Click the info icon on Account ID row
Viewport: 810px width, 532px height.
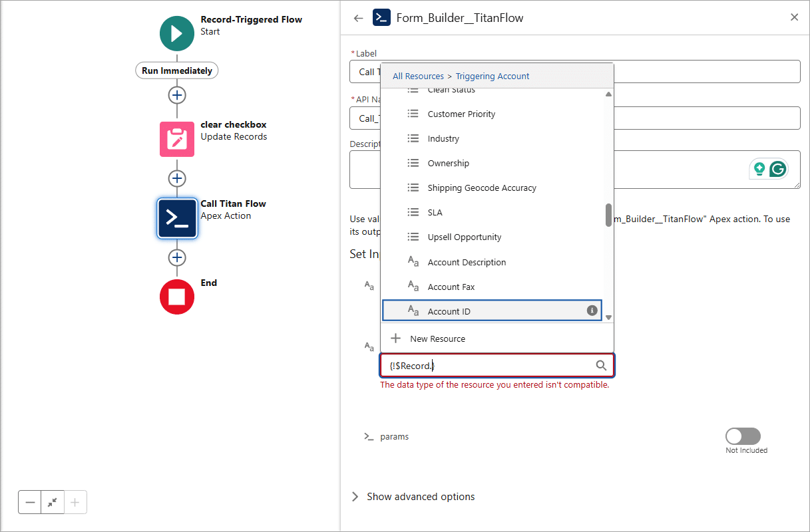coord(592,311)
